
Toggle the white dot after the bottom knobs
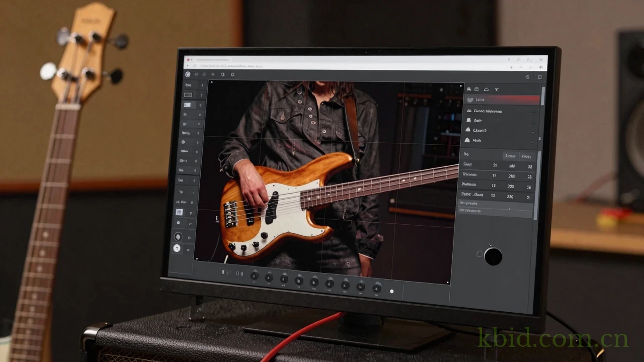(x=391, y=291)
